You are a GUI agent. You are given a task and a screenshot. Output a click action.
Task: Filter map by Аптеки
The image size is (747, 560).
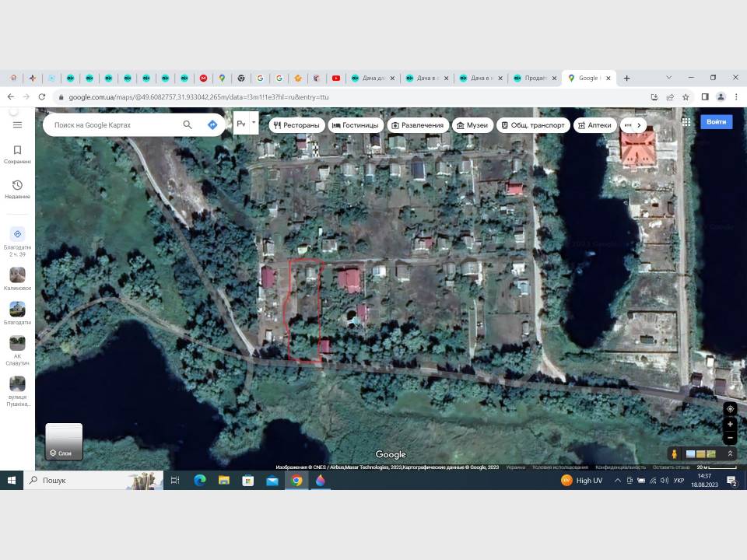(x=595, y=125)
